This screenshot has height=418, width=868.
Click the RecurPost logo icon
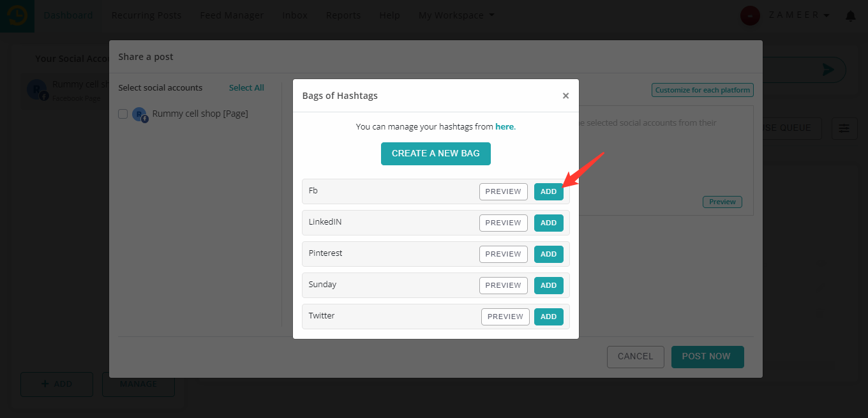(x=16, y=15)
